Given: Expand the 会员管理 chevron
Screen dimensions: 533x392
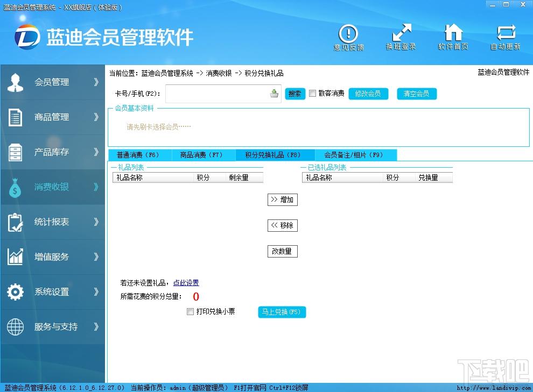Looking at the screenshot, I should click(96, 82).
